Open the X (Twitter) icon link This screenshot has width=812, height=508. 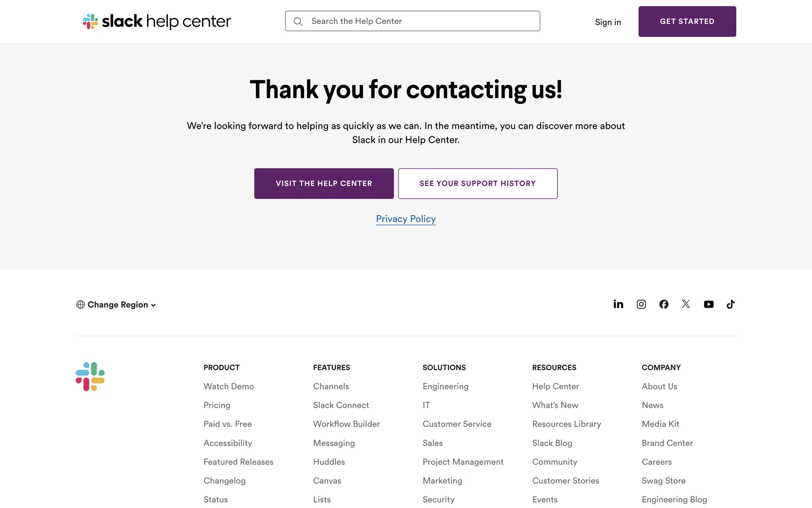pos(686,304)
